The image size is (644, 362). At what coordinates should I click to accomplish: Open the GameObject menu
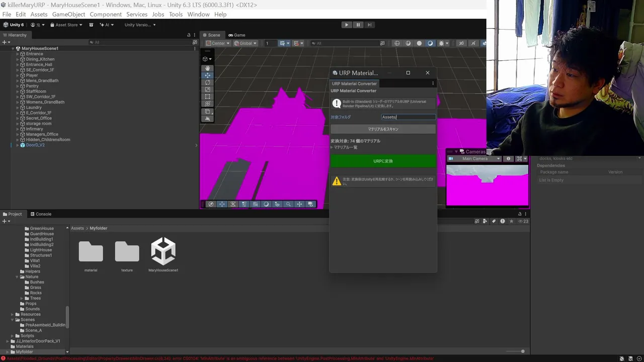68,14
